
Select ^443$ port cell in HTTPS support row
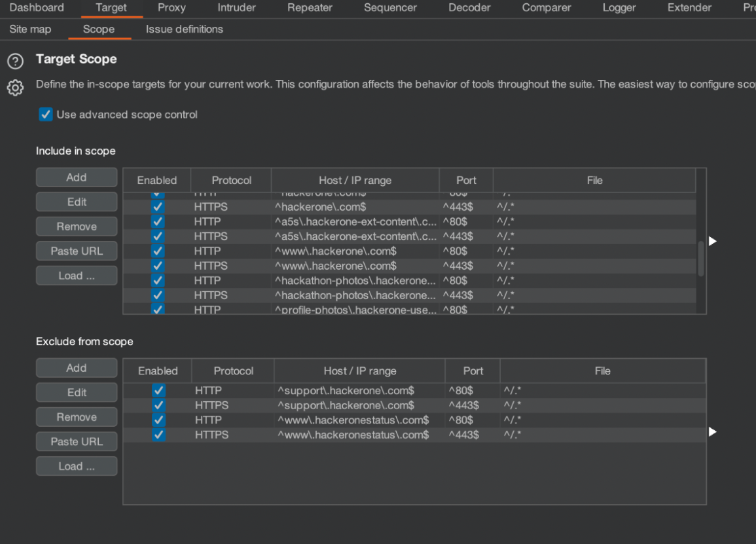click(473, 405)
